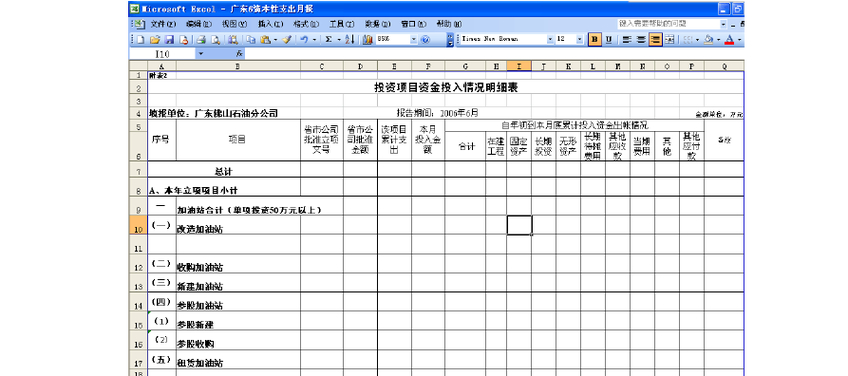Click the AutoSum sigma icon
This screenshot has width=848, height=376.
328,39
